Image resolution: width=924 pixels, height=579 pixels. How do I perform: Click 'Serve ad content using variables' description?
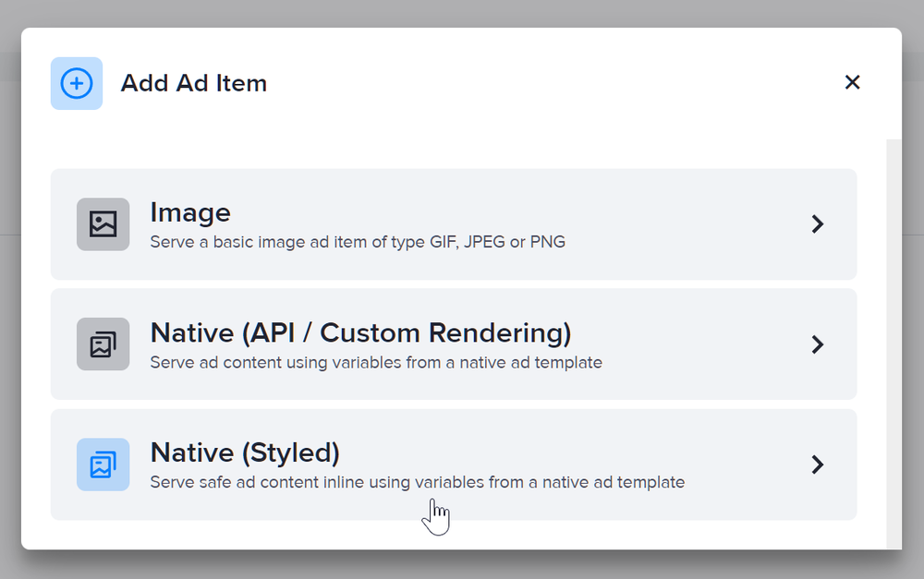point(376,363)
